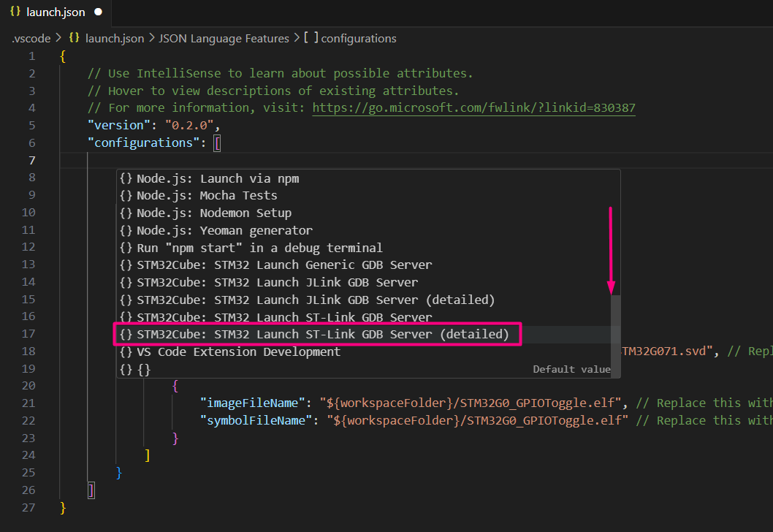Switch to the launch.json editor tab
The height and width of the screenshot is (532, 773).
[55, 12]
